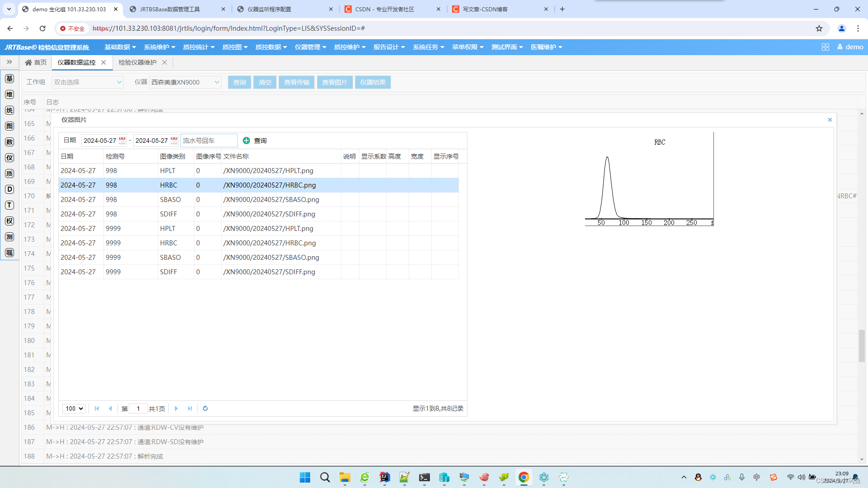Open page size dropdown showing 100
This screenshot has height=488, width=868.
point(74,408)
